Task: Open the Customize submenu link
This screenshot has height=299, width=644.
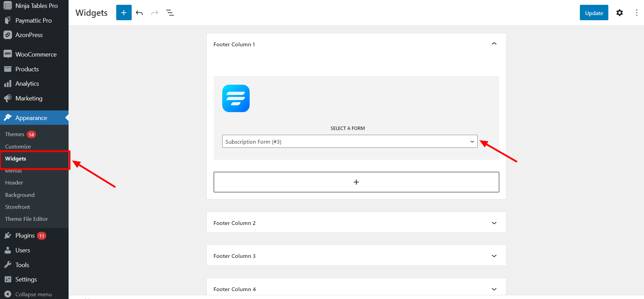Action: point(18,146)
